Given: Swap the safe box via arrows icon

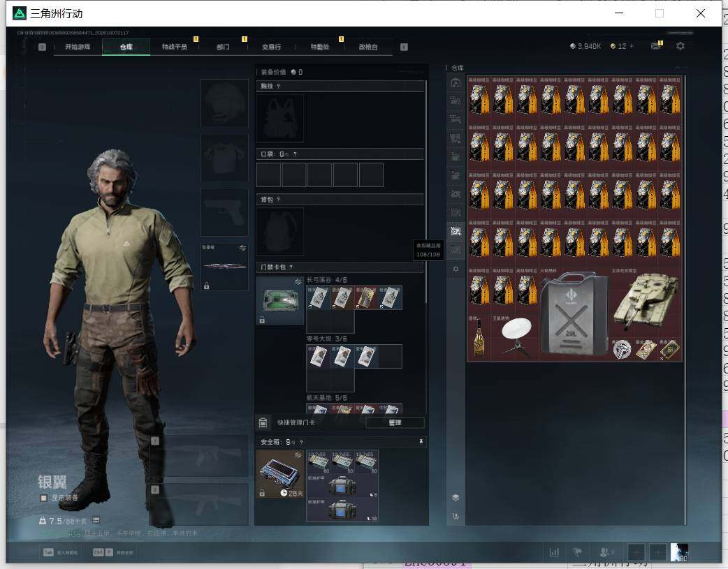Looking at the screenshot, I should click(x=298, y=455).
